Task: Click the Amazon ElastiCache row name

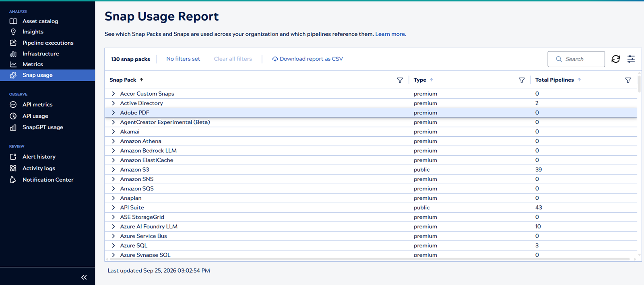Action: (x=147, y=160)
